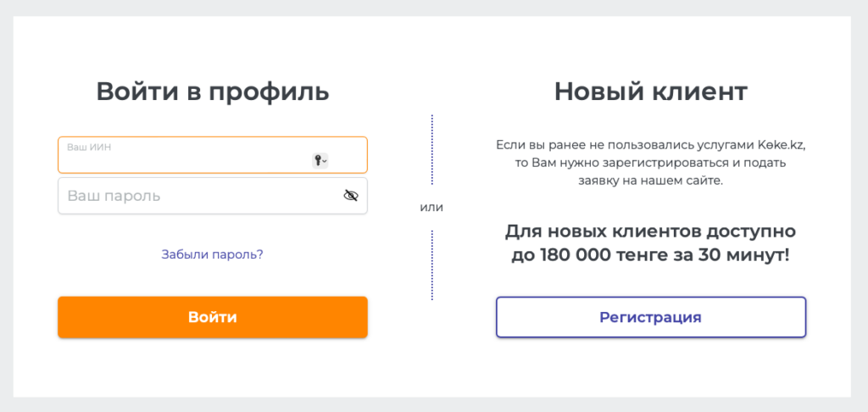Click the password manager key icon
The width and height of the screenshot is (868, 412).
[318, 159]
